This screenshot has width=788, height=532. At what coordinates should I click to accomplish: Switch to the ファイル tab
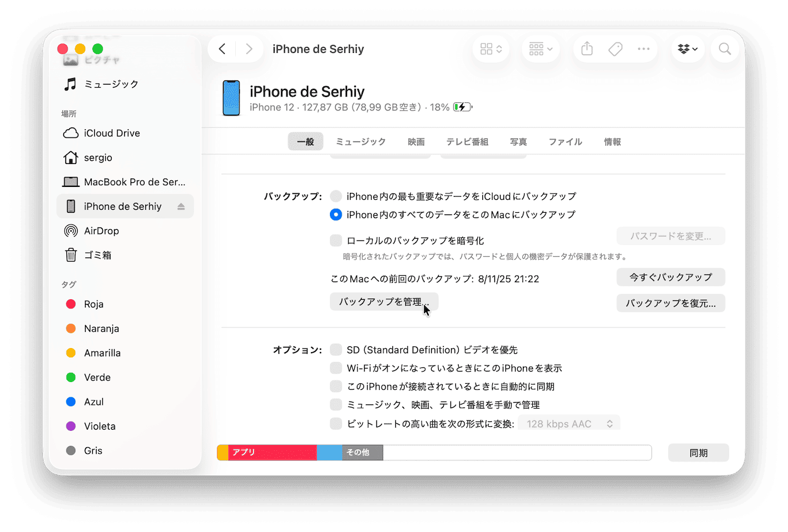click(565, 142)
